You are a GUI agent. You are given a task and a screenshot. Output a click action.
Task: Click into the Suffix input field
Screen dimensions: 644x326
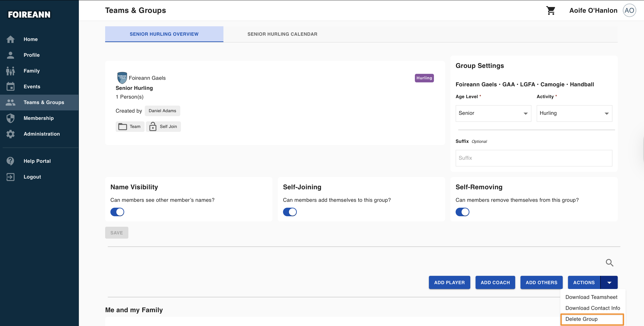534,158
